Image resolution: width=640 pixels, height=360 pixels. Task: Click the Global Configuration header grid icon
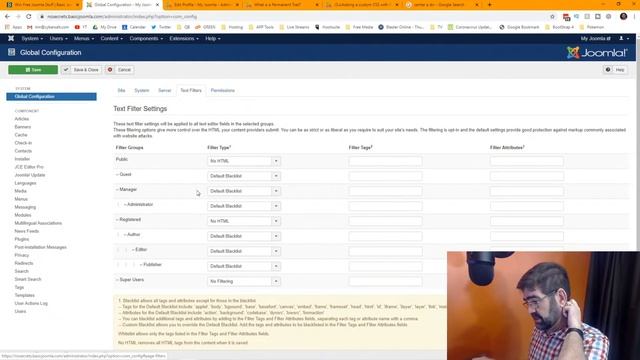(x=11, y=52)
